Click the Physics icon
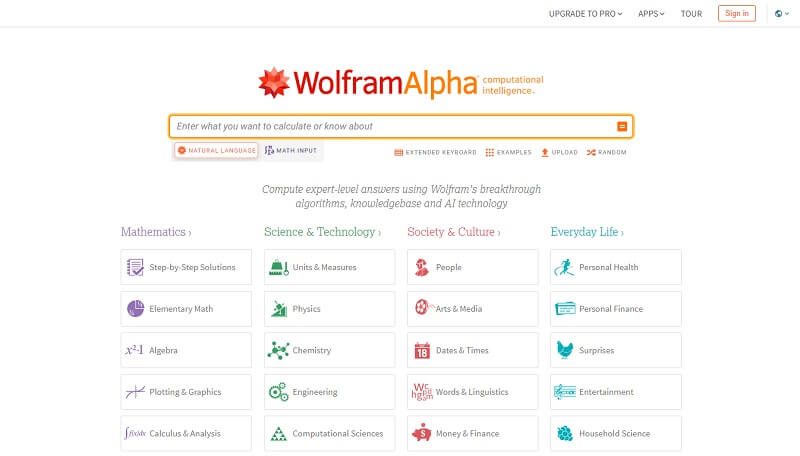Viewport: 800px width, 456px height. click(279, 309)
